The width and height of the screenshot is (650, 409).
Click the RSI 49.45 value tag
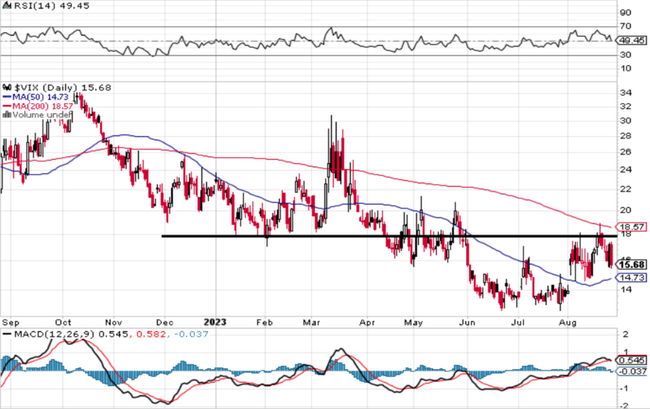coord(632,41)
